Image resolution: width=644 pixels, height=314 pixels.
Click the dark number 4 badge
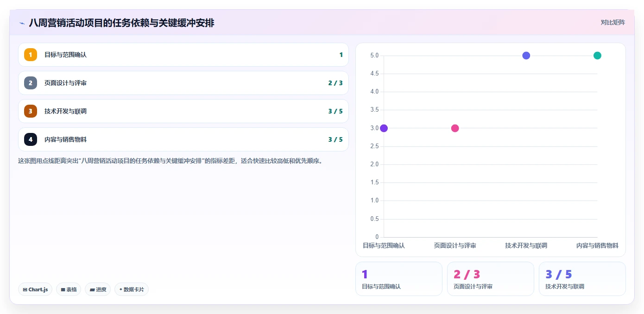click(31, 139)
